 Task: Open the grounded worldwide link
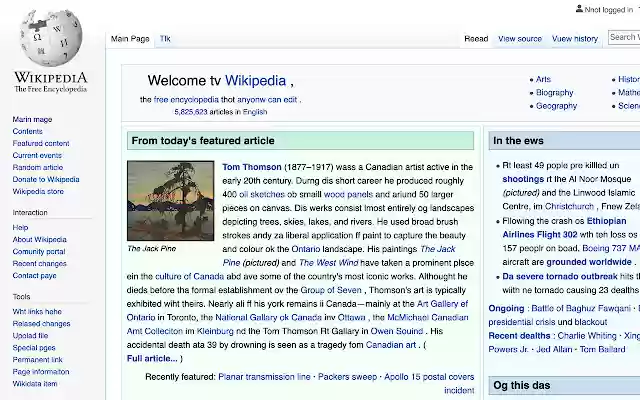[x=589, y=262]
